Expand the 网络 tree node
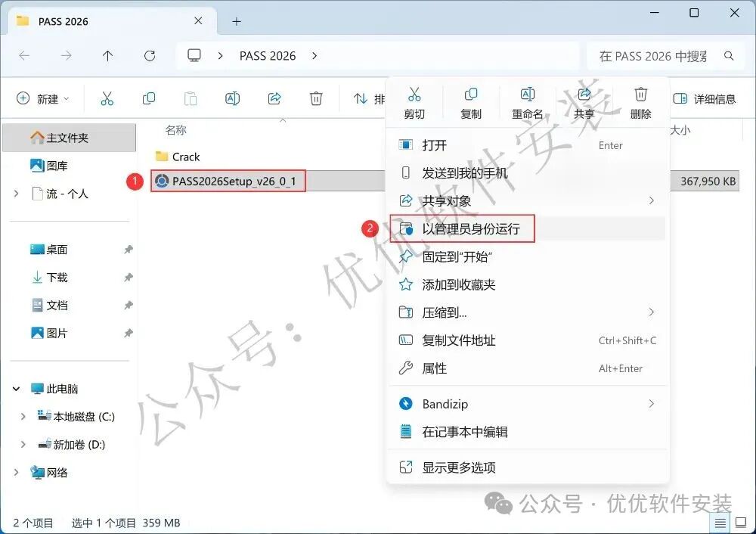Viewport: 756px width, 534px height. pyautogui.click(x=17, y=472)
